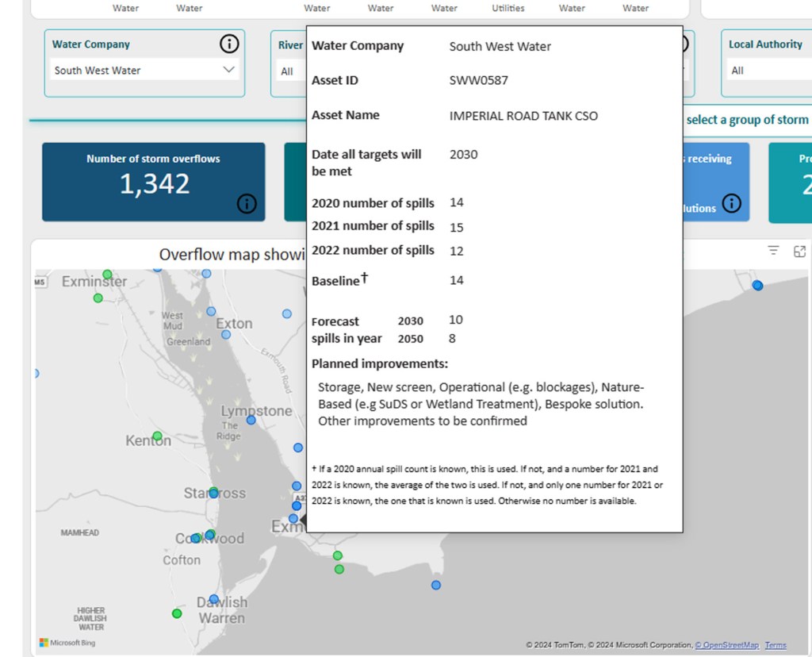
Task: Select blue marker above Dawlish Warren
Action: point(214,599)
